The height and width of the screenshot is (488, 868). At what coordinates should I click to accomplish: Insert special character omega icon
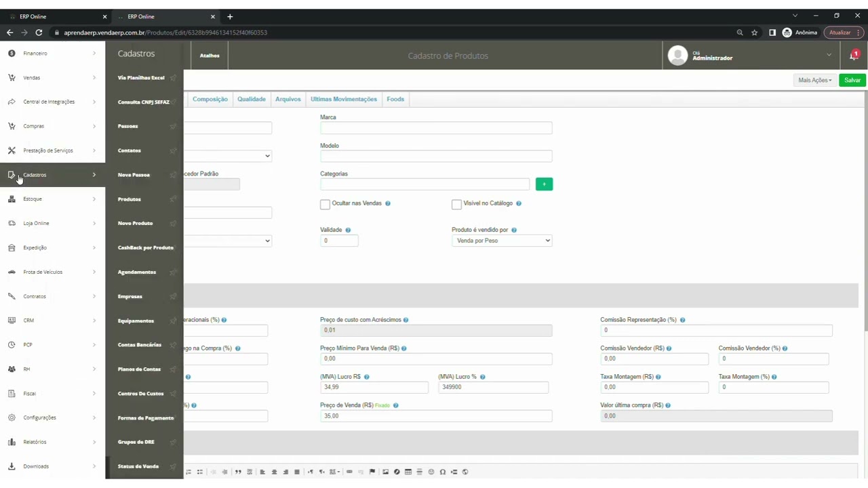[443, 472]
